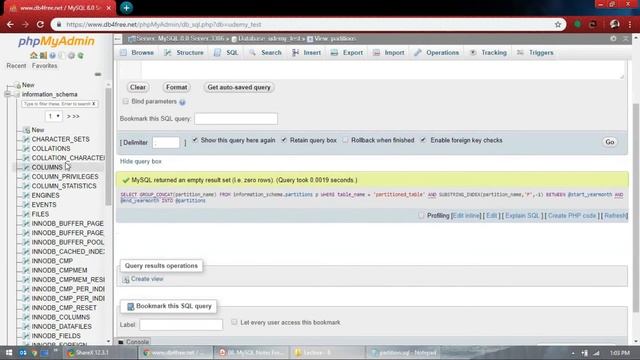This screenshot has height=360, width=640.
Task: Open phpMyAdmin home icon in sidebar
Action: [33, 55]
